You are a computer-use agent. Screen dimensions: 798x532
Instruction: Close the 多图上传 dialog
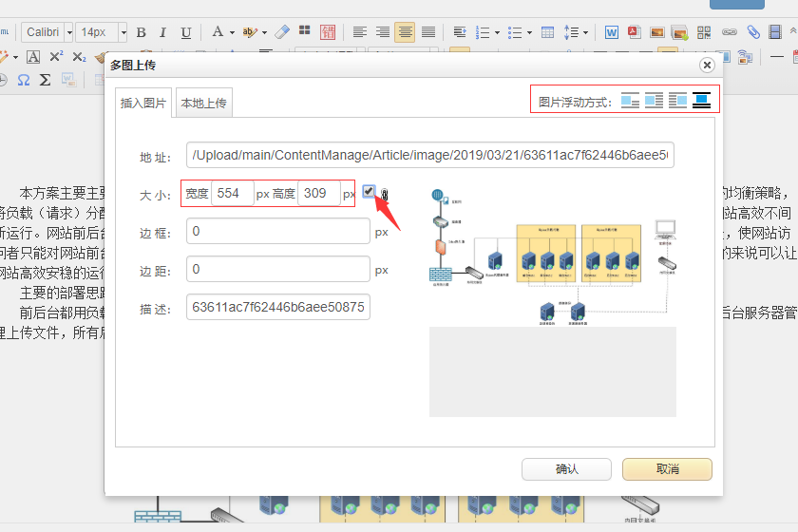[x=707, y=66]
